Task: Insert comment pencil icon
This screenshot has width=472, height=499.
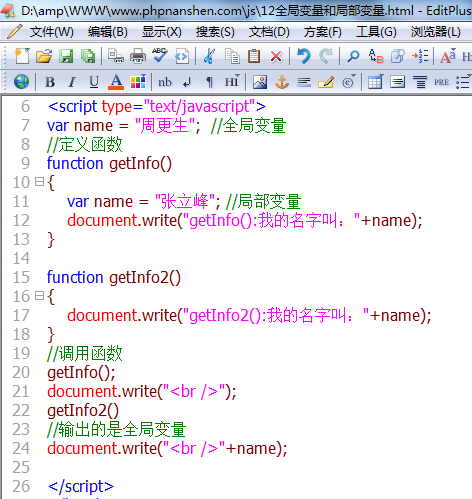Action: (x=326, y=82)
